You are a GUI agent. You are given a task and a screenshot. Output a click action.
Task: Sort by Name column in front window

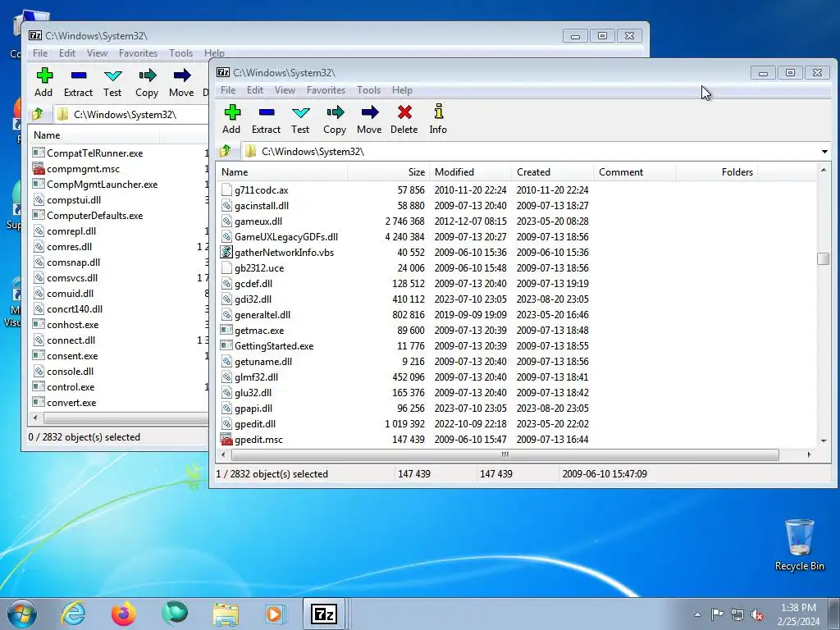pyautogui.click(x=282, y=172)
